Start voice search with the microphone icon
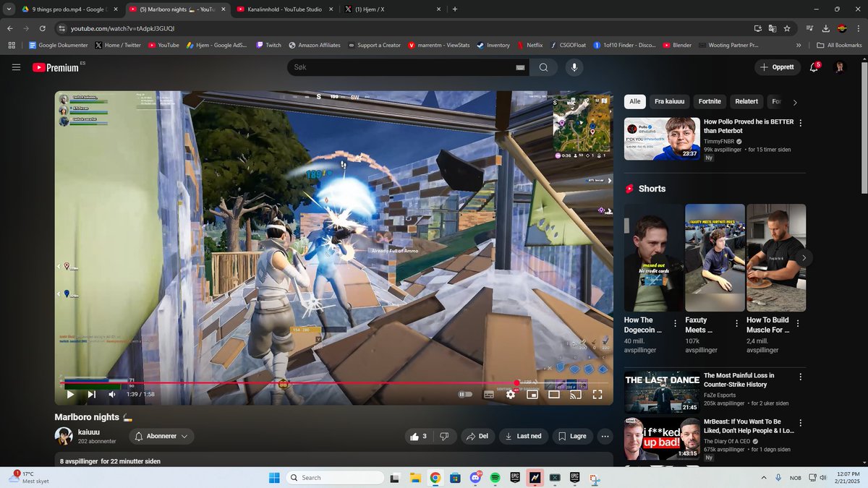The image size is (868, 488). coord(574,67)
